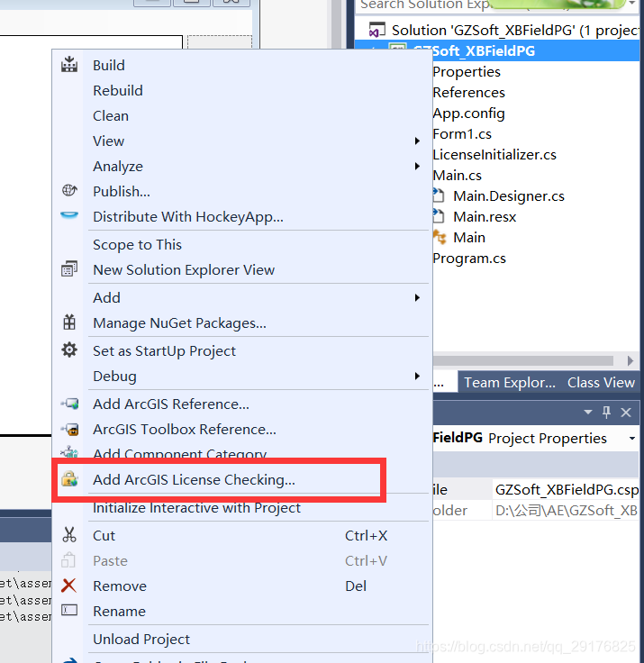Select the References node
The width and height of the screenshot is (644, 663).
[468, 93]
